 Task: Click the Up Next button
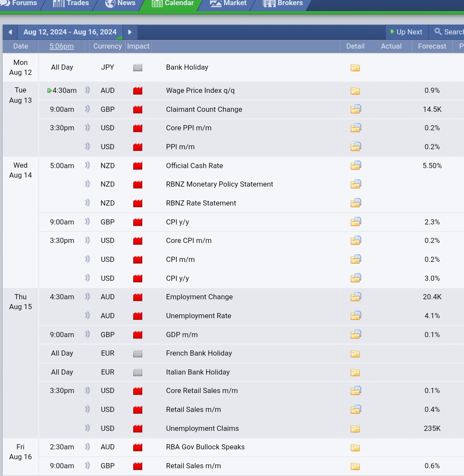point(406,32)
